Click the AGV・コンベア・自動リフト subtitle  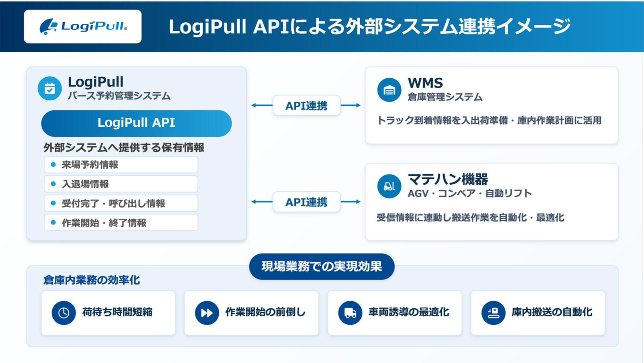(x=470, y=193)
